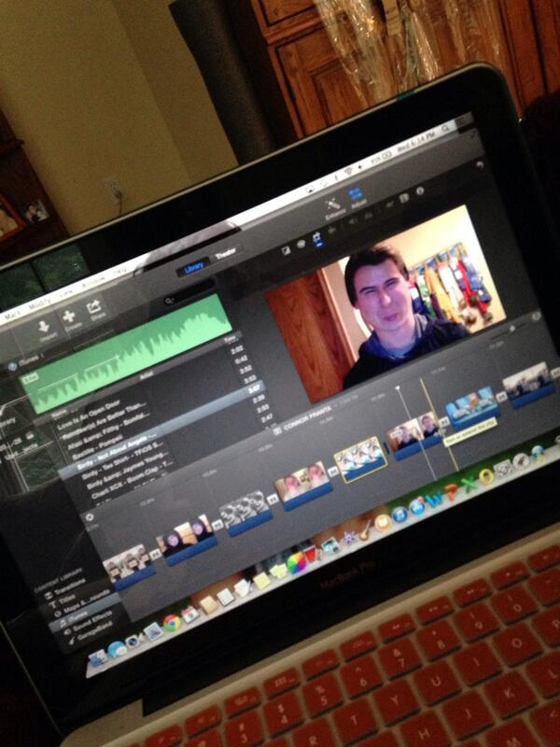560x747 pixels.
Task: Open the volume speaker adjustment
Action: (353, 221)
